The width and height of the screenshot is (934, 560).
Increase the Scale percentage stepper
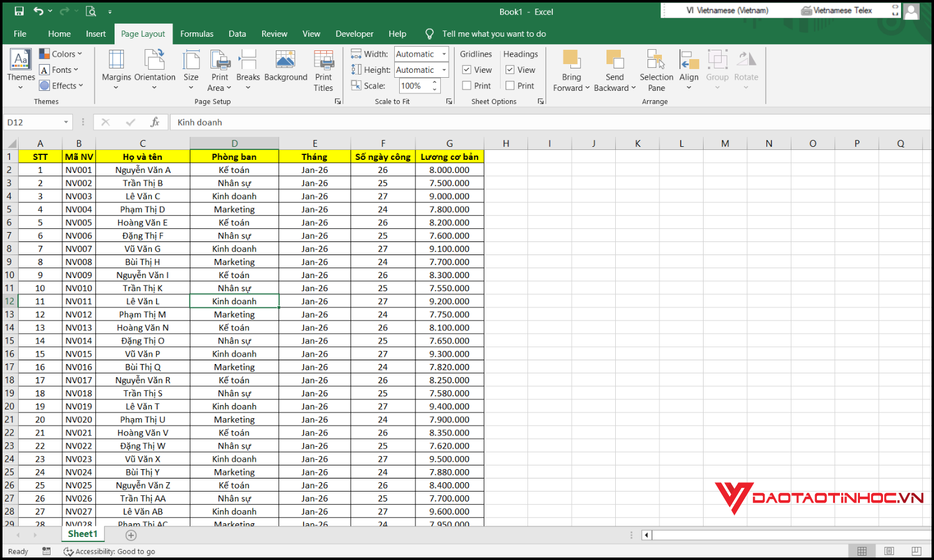tap(434, 82)
